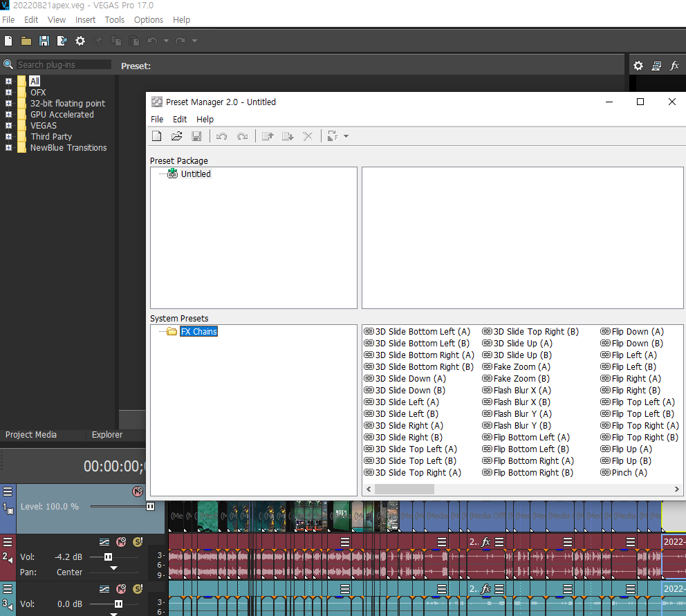686x616 pixels.
Task: Open track 3 hamburger menu
Action: coord(8,589)
